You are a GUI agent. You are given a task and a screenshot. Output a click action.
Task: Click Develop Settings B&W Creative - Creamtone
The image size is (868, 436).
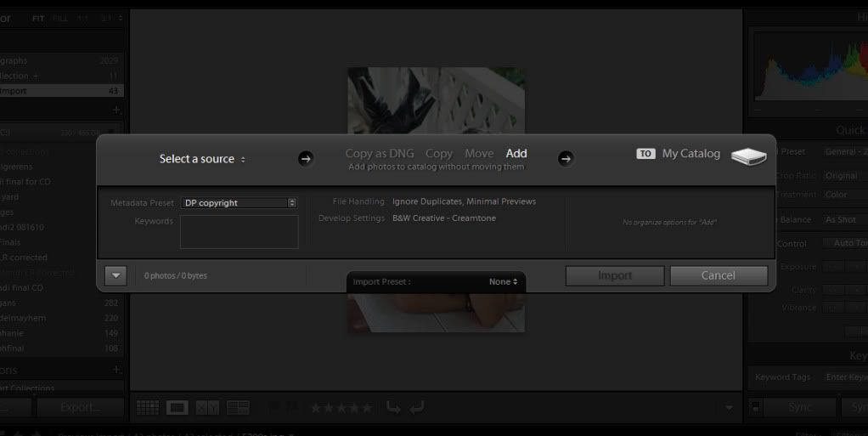(444, 218)
